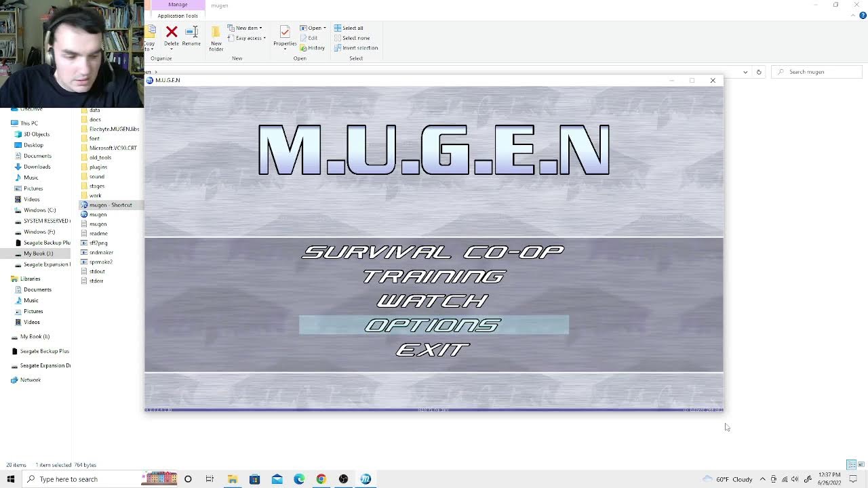Open Windows (F:) drive

pos(34,232)
